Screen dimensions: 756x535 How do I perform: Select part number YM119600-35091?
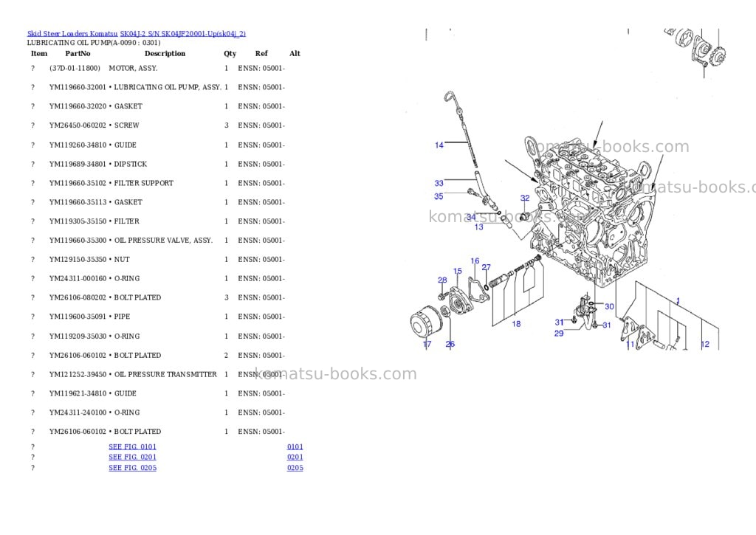click(78, 317)
